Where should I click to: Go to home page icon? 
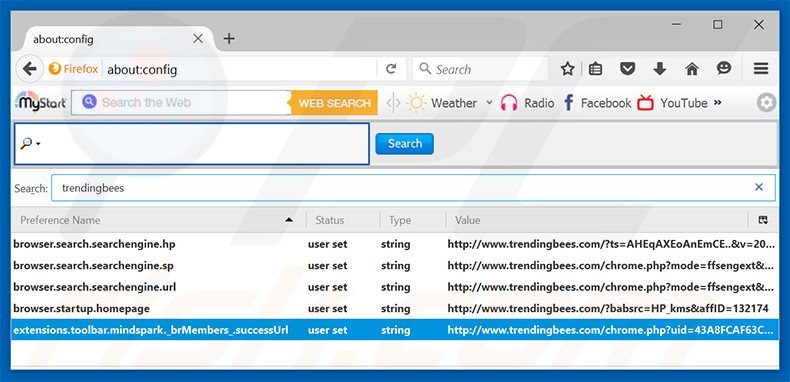pyautogui.click(x=692, y=69)
